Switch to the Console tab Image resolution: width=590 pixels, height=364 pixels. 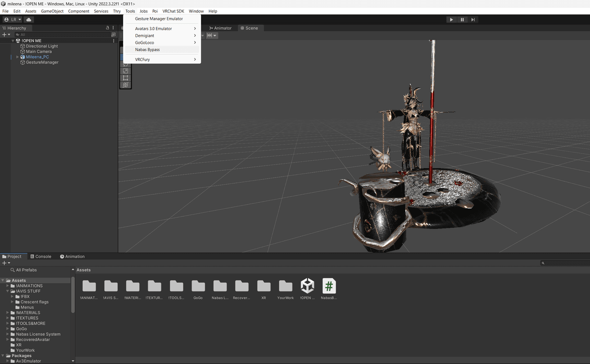click(41, 257)
